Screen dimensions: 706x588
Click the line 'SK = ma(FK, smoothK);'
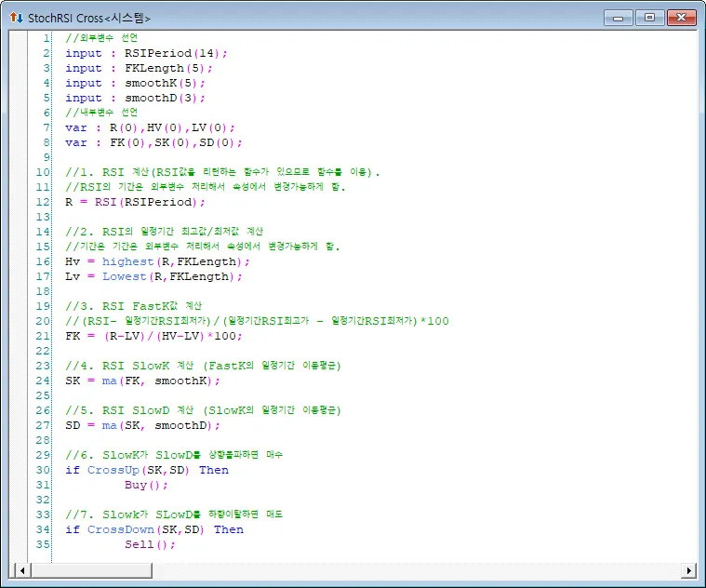click(x=142, y=381)
